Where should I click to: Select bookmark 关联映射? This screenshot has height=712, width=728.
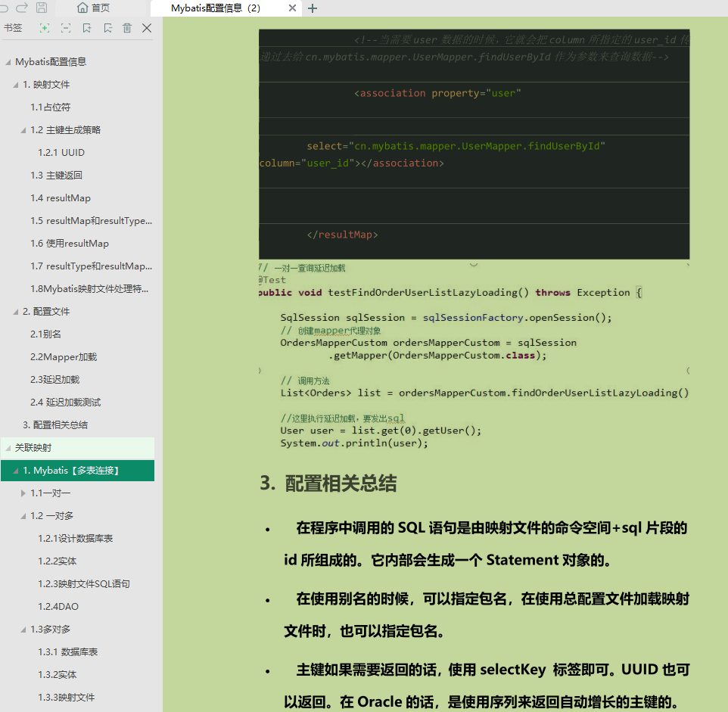(33, 448)
